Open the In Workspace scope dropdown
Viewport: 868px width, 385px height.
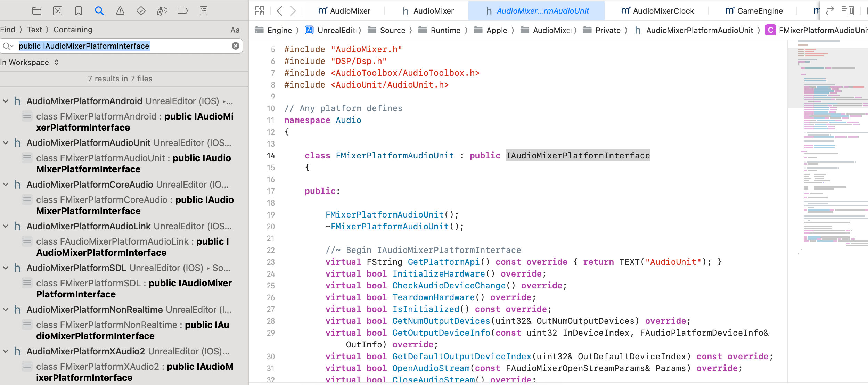pos(30,62)
